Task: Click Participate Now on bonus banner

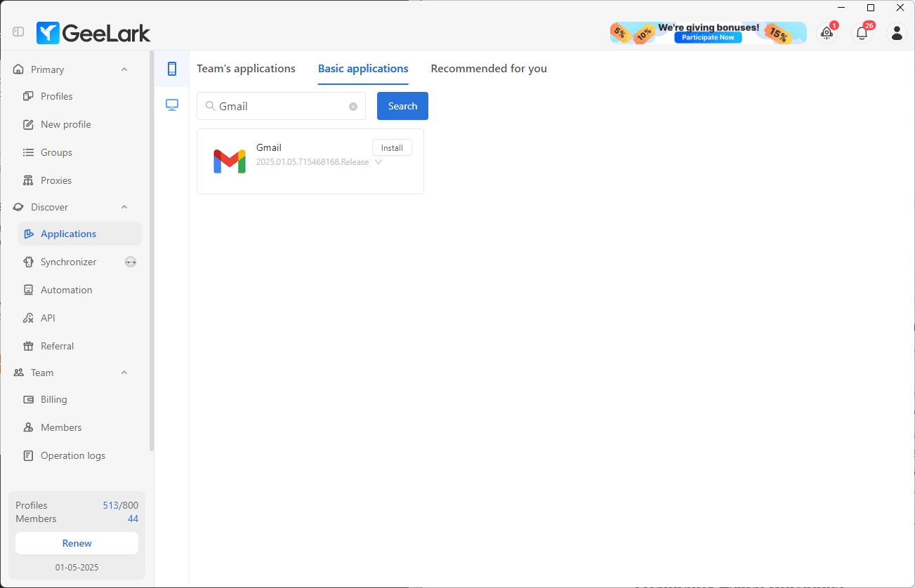Action: pyautogui.click(x=708, y=37)
